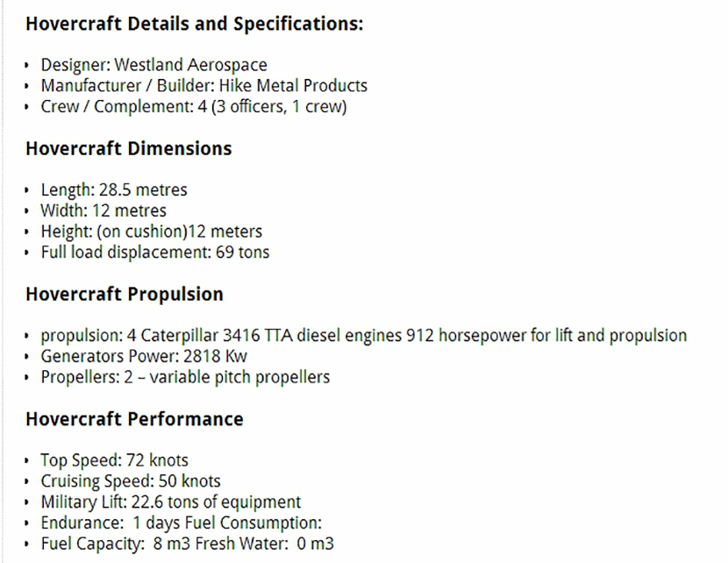Click the Manufacturer / Builder: Hike Metal Products line

click(x=203, y=86)
